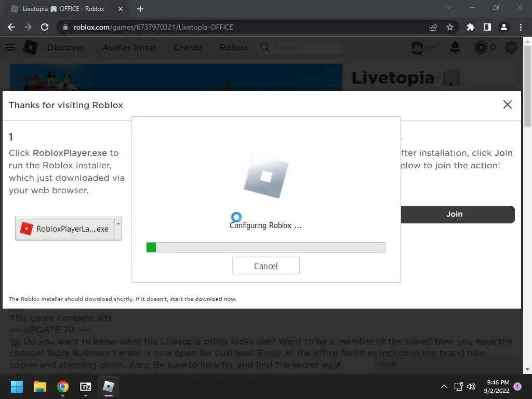Cancel the Roblox configuration
The width and height of the screenshot is (532, 399).
(265, 265)
